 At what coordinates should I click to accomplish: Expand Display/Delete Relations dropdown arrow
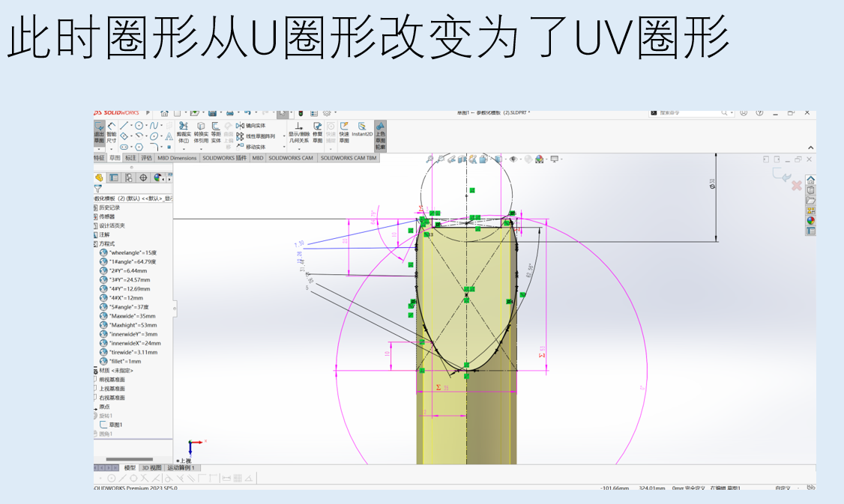click(x=299, y=149)
